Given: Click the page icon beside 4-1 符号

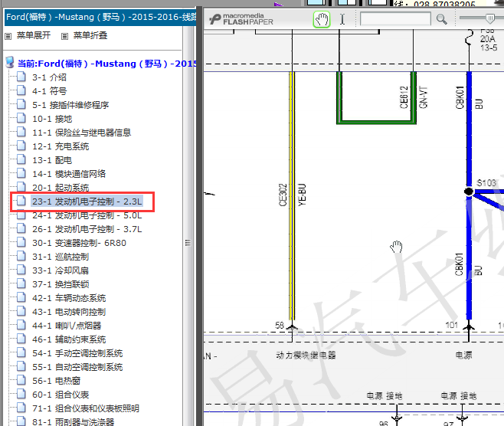Looking at the screenshot, I should click(x=21, y=90).
